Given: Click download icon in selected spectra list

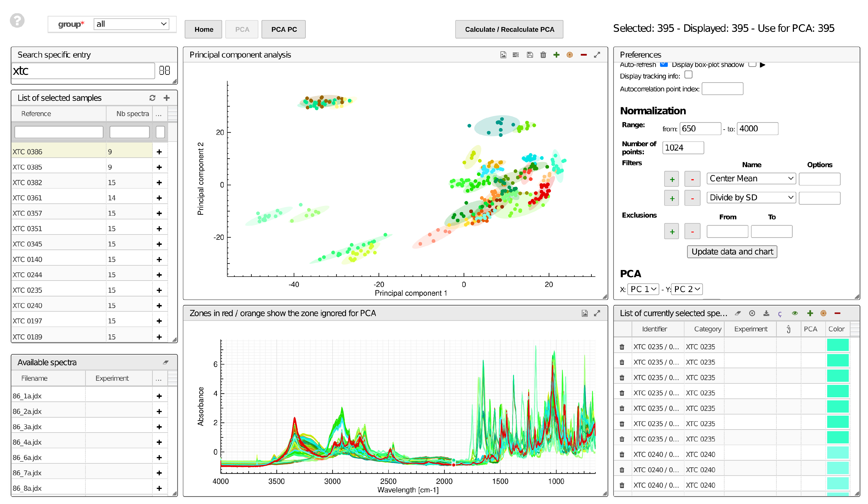Looking at the screenshot, I should 766,313.
